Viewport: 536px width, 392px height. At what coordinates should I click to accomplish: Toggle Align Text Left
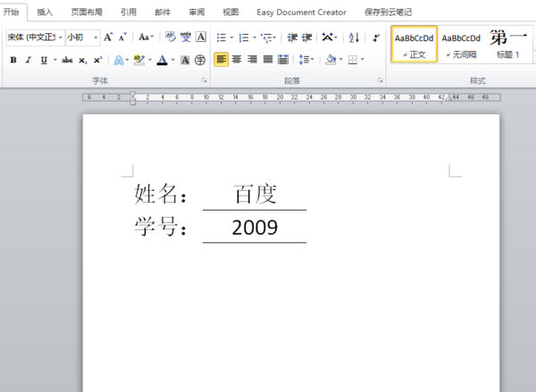(x=222, y=60)
